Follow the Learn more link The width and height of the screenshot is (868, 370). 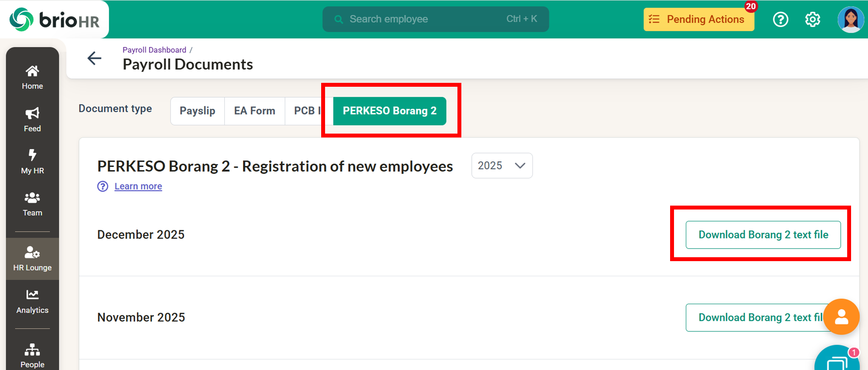(138, 187)
